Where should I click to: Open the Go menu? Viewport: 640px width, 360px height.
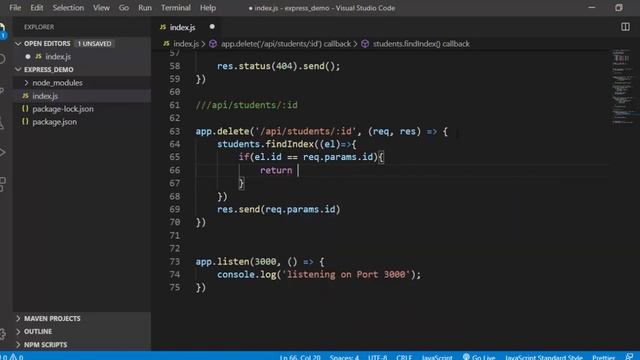click(124, 8)
